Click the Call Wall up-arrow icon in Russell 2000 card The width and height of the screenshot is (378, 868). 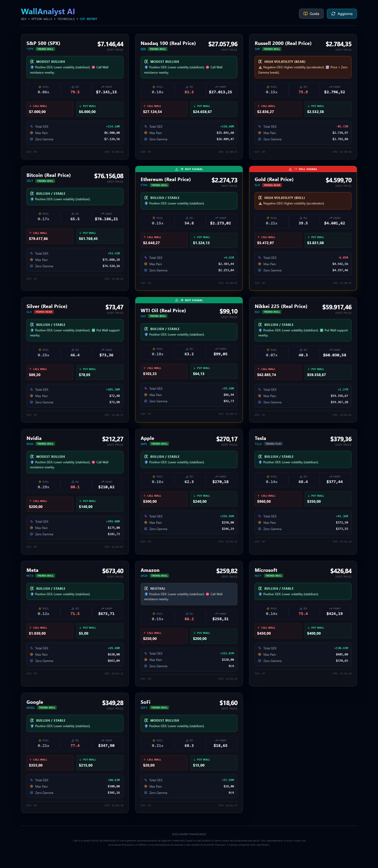(259, 106)
